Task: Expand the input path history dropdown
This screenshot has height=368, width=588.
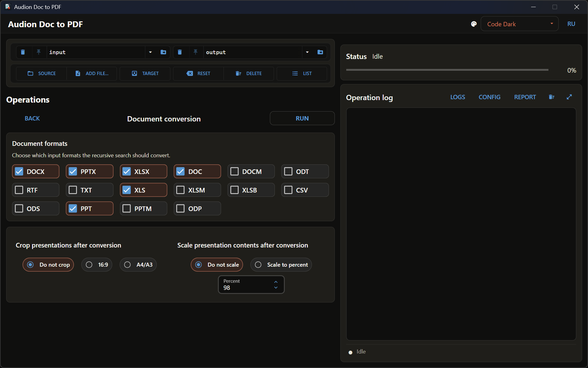Action: point(151,52)
